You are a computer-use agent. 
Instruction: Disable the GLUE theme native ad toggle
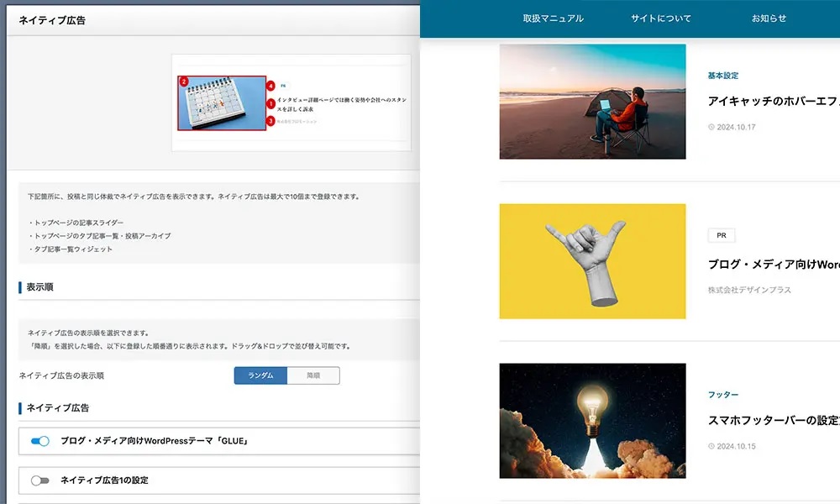(x=40, y=441)
